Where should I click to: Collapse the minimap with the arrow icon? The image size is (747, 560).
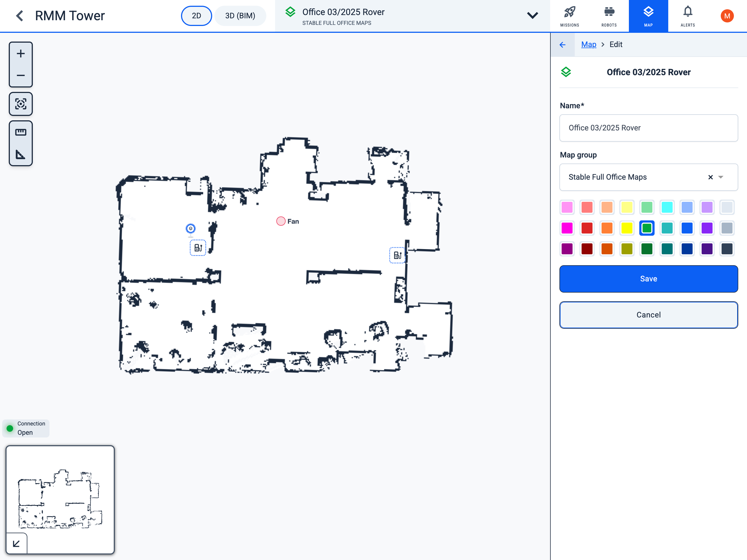16,543
